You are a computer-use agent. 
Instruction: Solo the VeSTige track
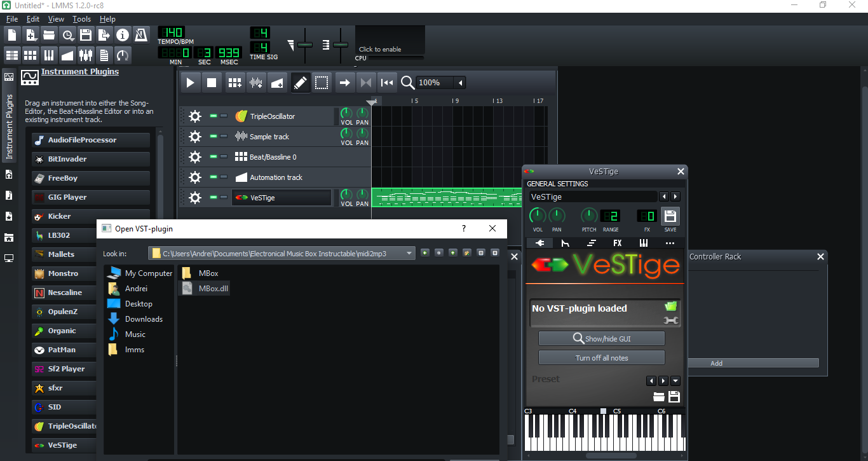click(224, 197)
